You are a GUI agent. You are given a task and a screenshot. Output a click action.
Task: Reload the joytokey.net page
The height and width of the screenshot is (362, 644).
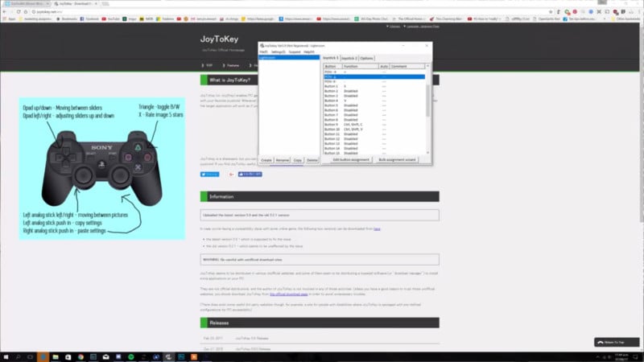[19, 12]
